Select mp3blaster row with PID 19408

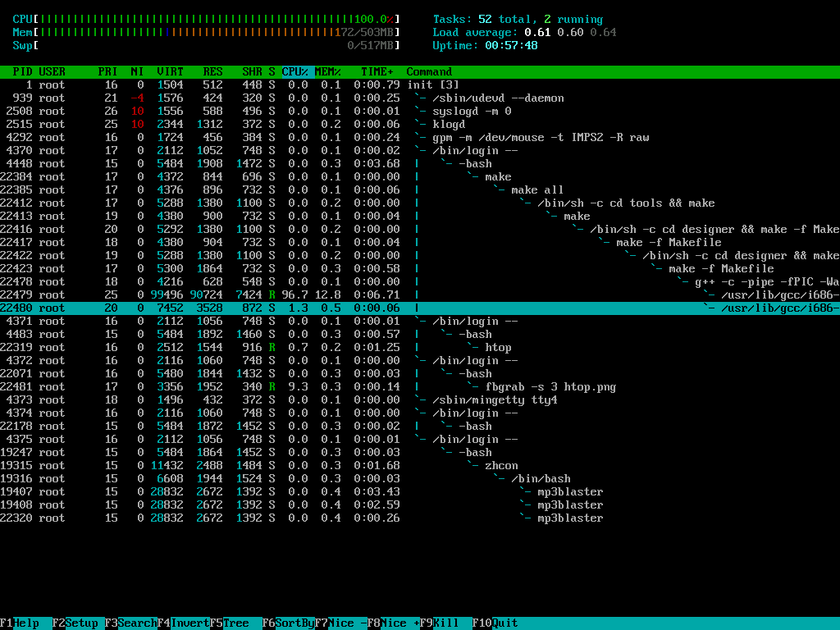pos(420,504)
